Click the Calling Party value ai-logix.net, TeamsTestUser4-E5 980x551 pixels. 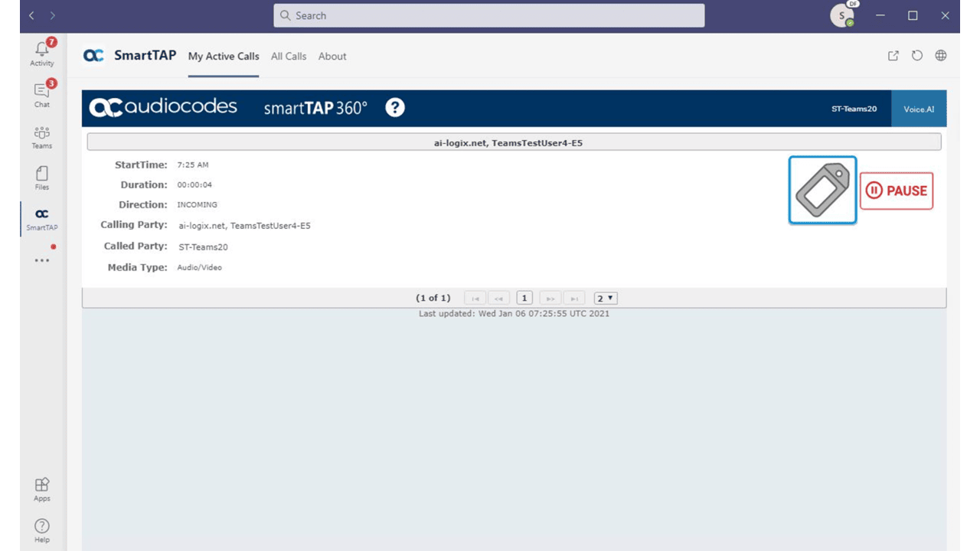(x=244, y=226)
